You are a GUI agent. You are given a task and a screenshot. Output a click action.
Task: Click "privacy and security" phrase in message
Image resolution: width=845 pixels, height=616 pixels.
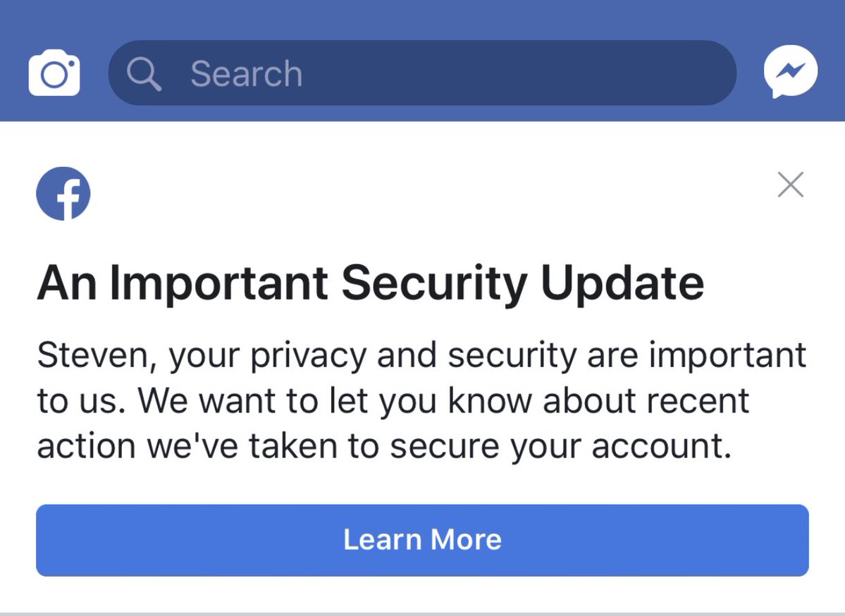coord(414,356)
